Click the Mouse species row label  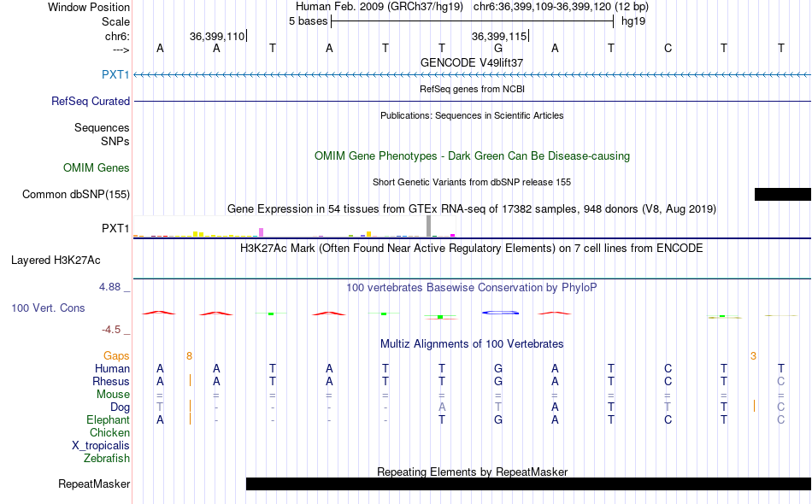coord(113,395)
